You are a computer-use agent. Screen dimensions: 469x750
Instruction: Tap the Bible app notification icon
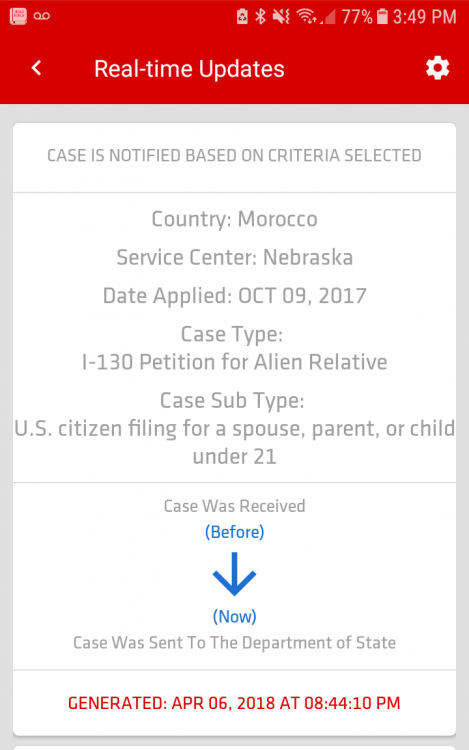tap(18, 16)
